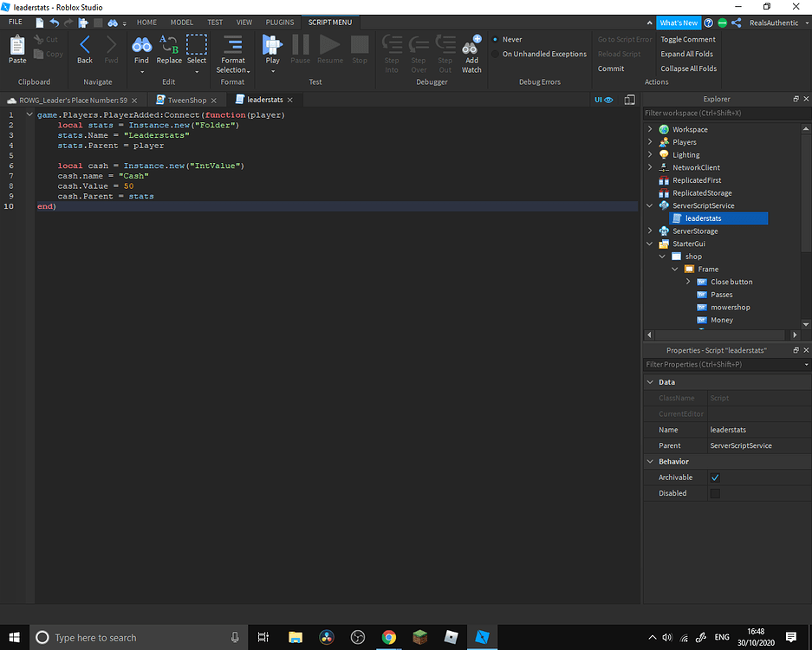Collapse the ServerScriptService node
The height and width of the screenshot is (650, 812).
(650, 205)
